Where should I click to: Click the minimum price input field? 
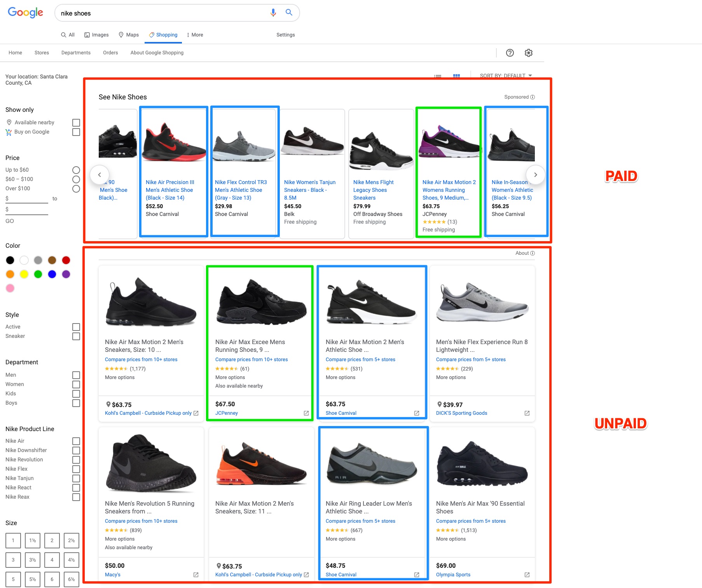[27, 198]
